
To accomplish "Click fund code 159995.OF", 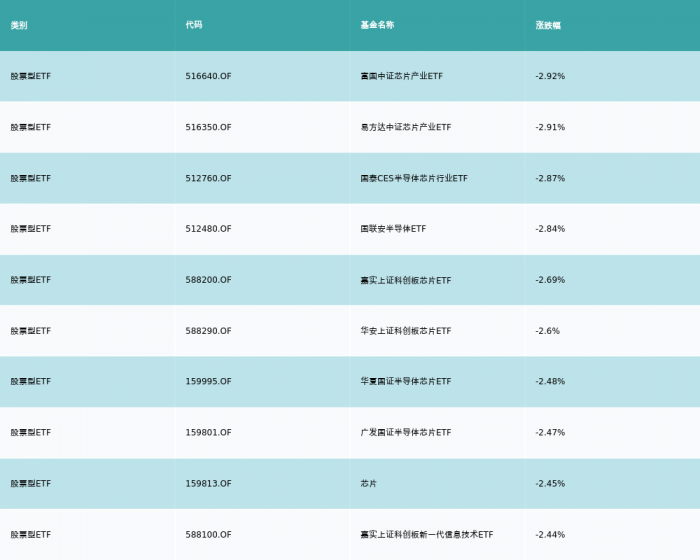I will tap(208, 382).
